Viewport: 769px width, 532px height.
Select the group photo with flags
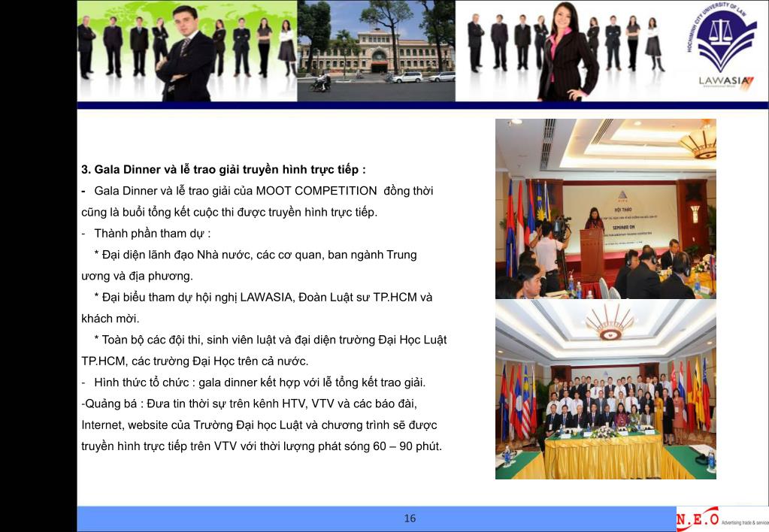pyautogui.click(x=606, y=390)
